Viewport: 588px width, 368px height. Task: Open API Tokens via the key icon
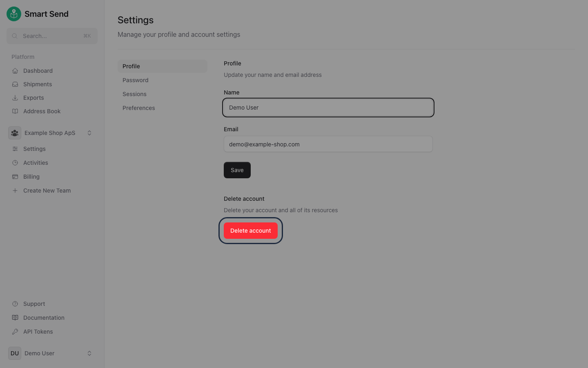(x=16, y=332)
